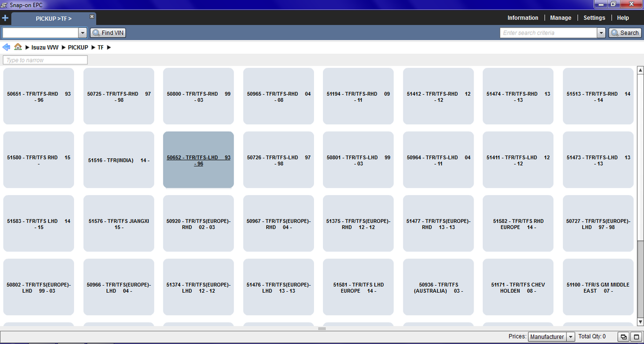The image size is (644, 344).
Task: Click PICKUP breadcrumb link
Action: (x=78, y=47)
